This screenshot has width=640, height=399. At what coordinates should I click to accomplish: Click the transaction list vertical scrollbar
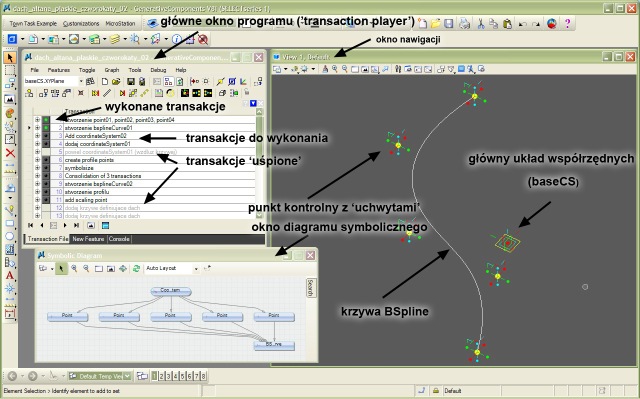[259, 163]
